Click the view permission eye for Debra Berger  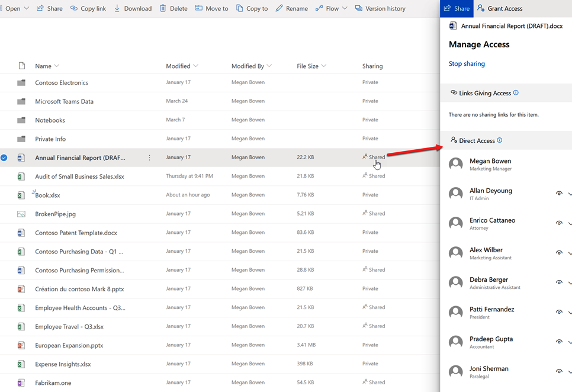click(x=559, y=282)
